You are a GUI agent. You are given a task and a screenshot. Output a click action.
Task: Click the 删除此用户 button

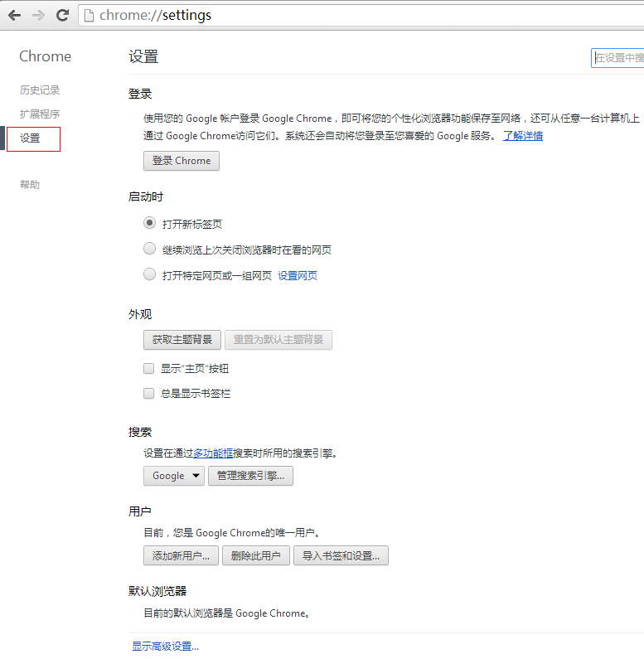point(255,555)
